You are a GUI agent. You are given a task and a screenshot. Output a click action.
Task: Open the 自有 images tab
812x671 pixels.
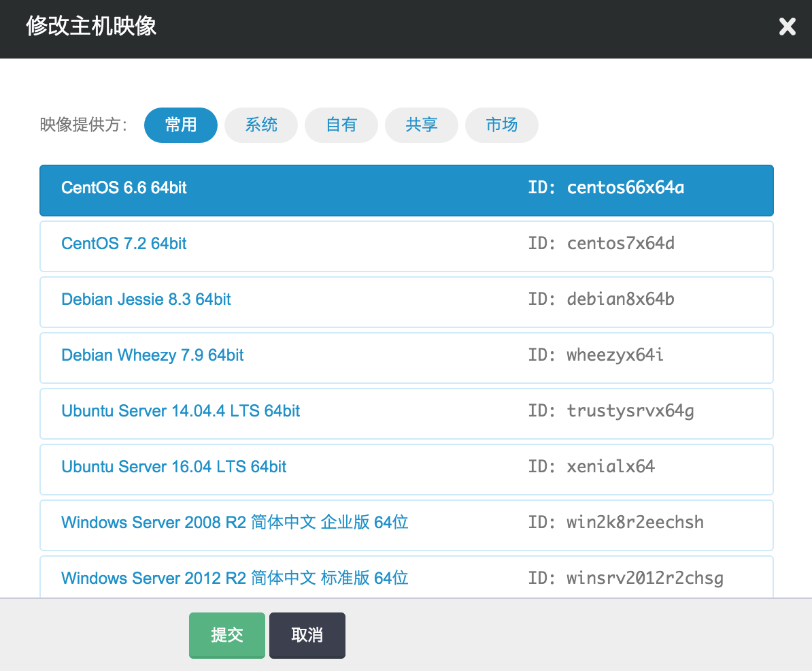coord(341,125)
